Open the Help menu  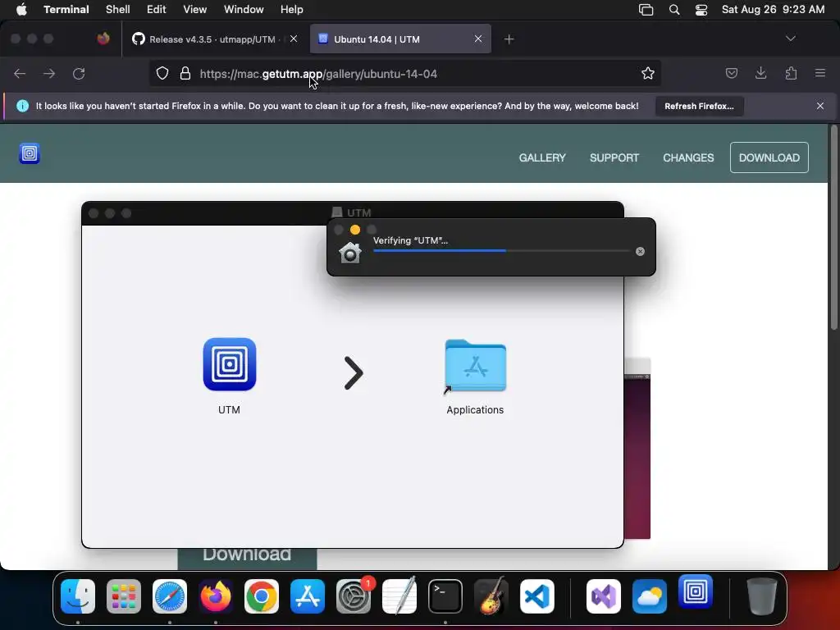(292, 10)
